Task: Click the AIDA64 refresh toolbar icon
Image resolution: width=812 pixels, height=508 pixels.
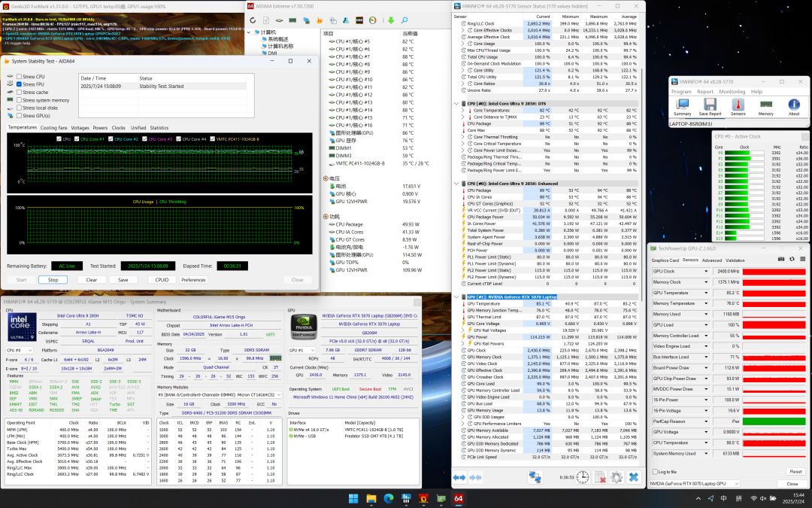Action: [x=253, y=20]
